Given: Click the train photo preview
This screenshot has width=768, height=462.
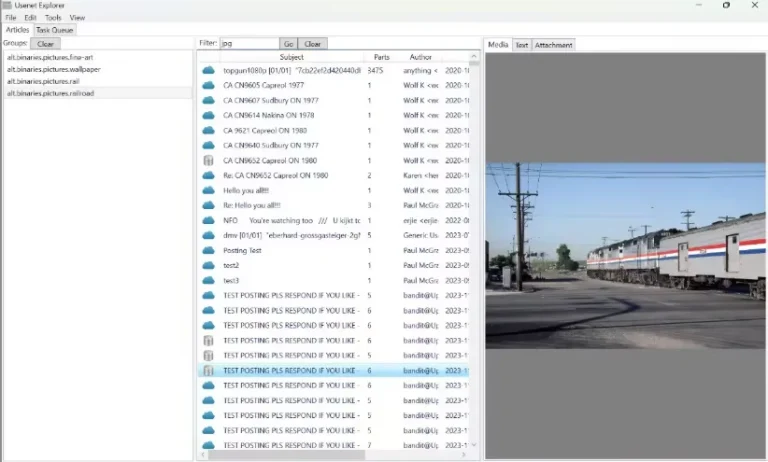Looking at the screenshot, I should coord(625,255).
